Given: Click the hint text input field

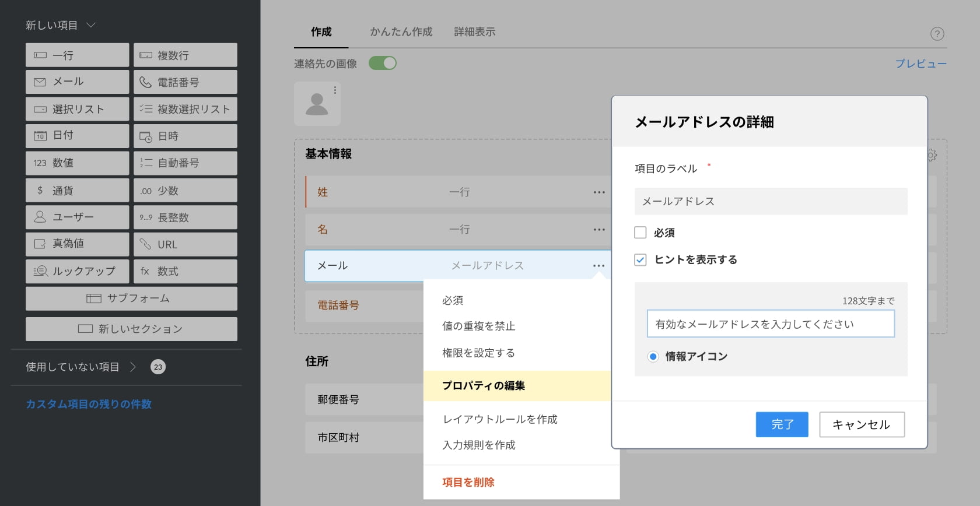Looking at the screenshot, I should click(x=770, y=324).
